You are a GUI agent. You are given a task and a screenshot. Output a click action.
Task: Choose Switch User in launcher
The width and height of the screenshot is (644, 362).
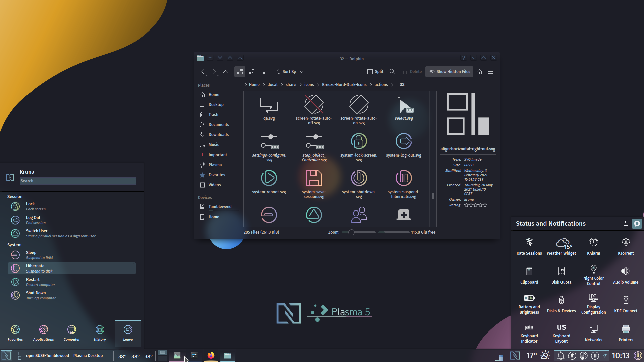[x=72, y=233]
